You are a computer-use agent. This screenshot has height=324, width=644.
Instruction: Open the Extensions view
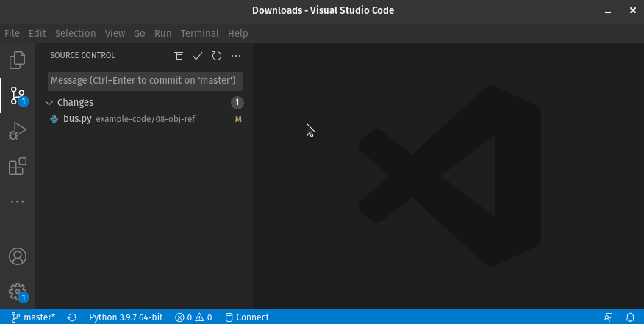(18, 167)
